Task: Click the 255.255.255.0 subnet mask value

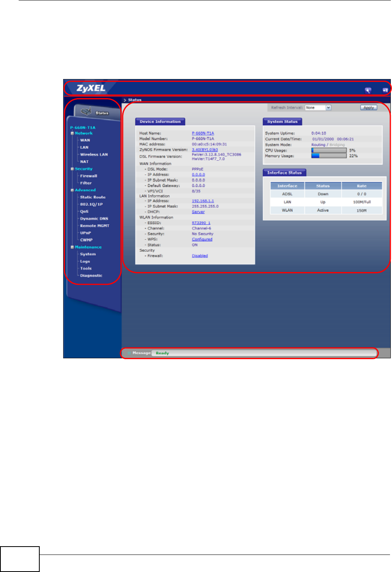Action: point(205,206)
